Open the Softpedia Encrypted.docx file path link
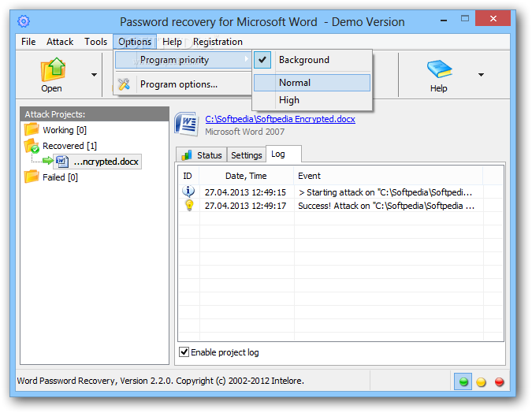The height and width of the screenshot is (413, 532). [x=280, y=119]
